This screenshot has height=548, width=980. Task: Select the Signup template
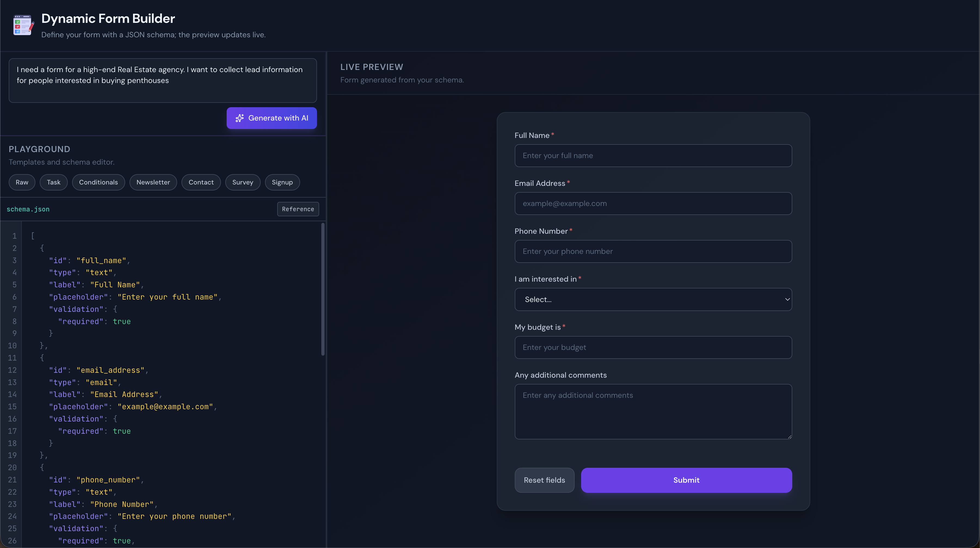click(x=282, y=182)
